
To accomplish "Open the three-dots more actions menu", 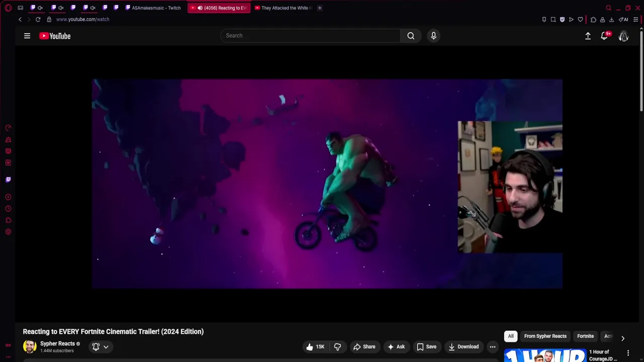I will click(x=493, y=346).
